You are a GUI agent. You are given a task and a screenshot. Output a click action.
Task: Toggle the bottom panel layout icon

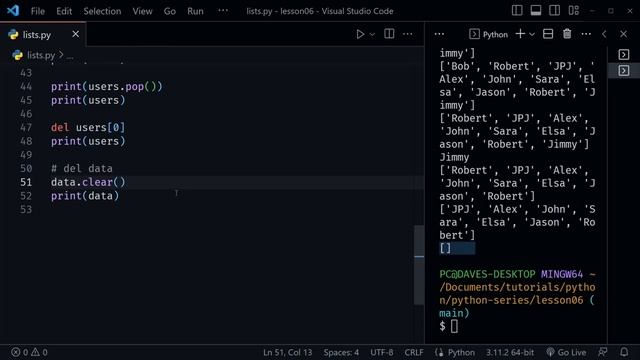point(536,11)
